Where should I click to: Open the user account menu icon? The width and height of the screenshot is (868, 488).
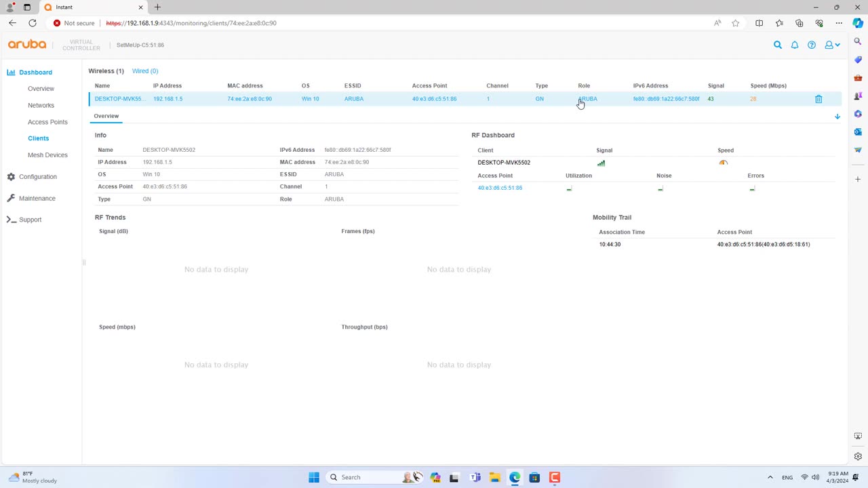(831, 45)
